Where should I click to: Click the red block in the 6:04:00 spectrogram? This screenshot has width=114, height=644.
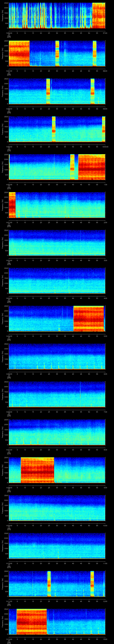pos(88,318)
